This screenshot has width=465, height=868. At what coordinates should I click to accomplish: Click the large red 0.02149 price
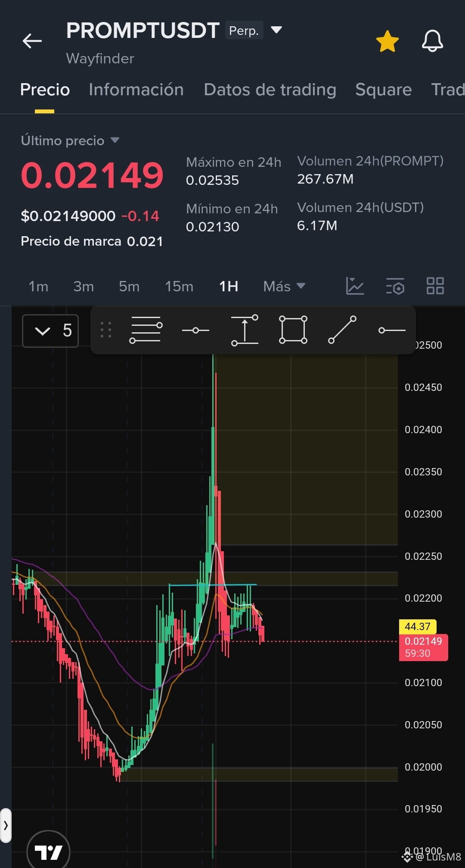coord(92,175)
